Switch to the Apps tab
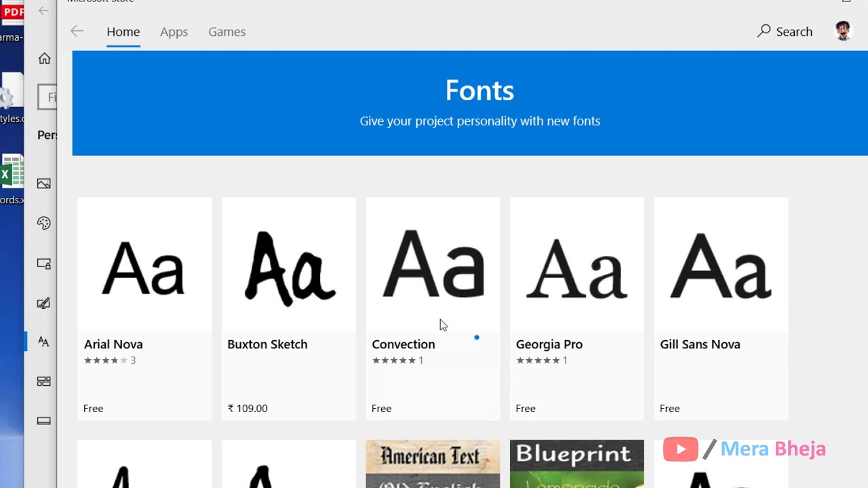Screen dimensions: 868x488 pyautogui.click(x=174, y=32)
